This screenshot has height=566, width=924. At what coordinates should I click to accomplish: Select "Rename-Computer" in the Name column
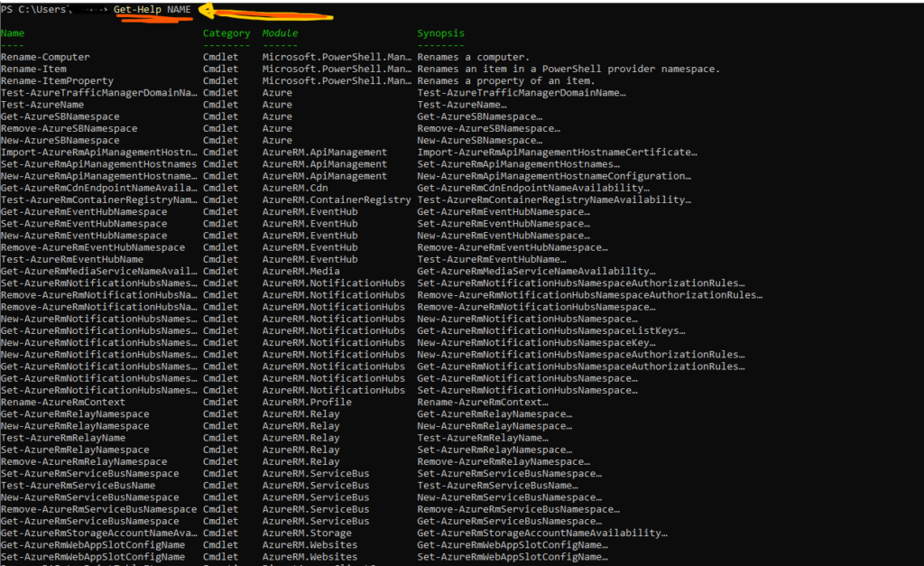coord(45,57)
